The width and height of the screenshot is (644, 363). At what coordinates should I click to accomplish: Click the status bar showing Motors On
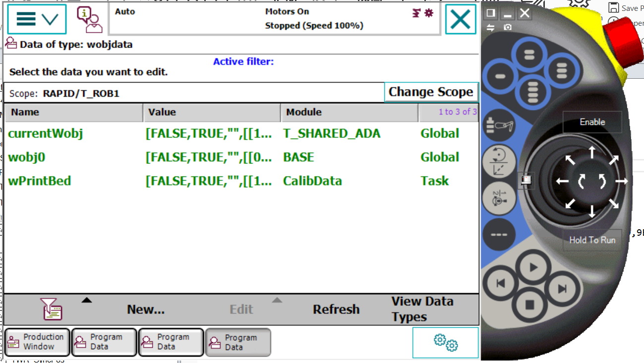(x=274, y=19)
